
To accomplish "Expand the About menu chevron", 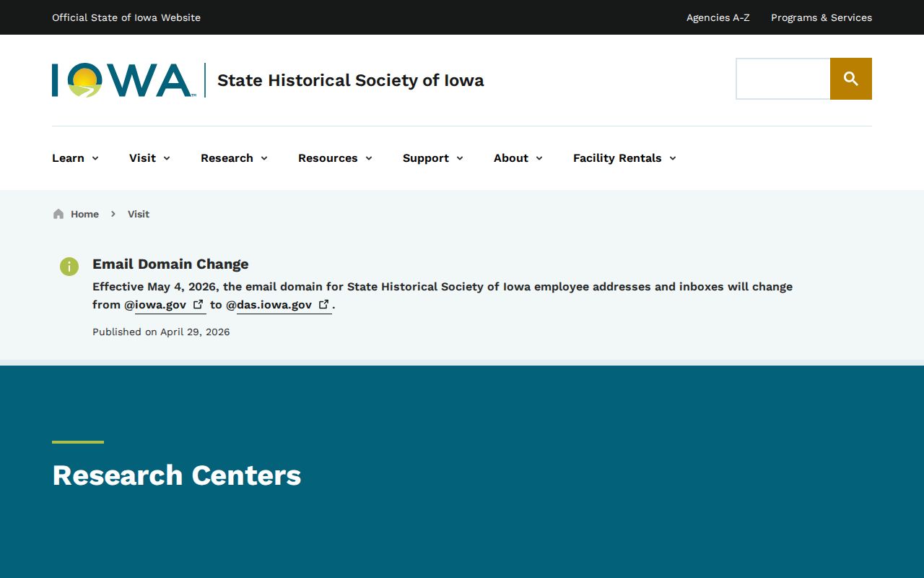I will coord(539,158).
